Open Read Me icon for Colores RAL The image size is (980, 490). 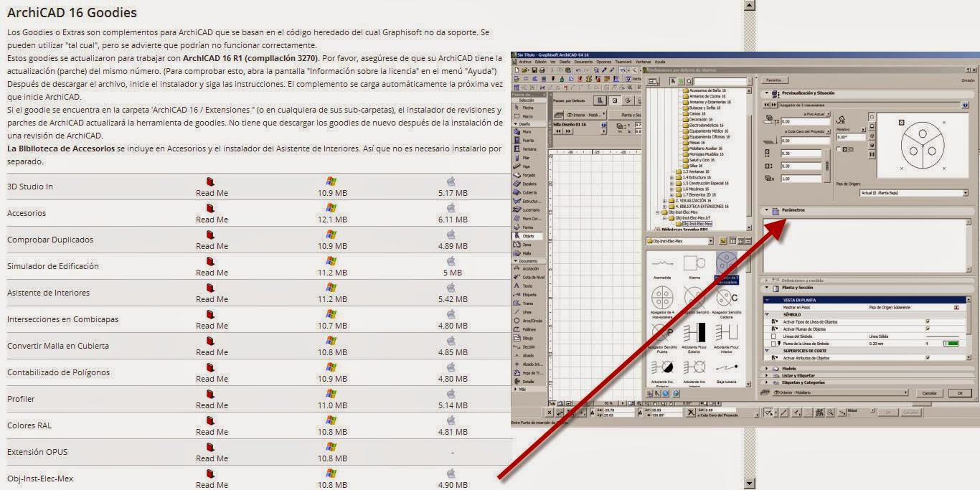(x=210, y=421)
